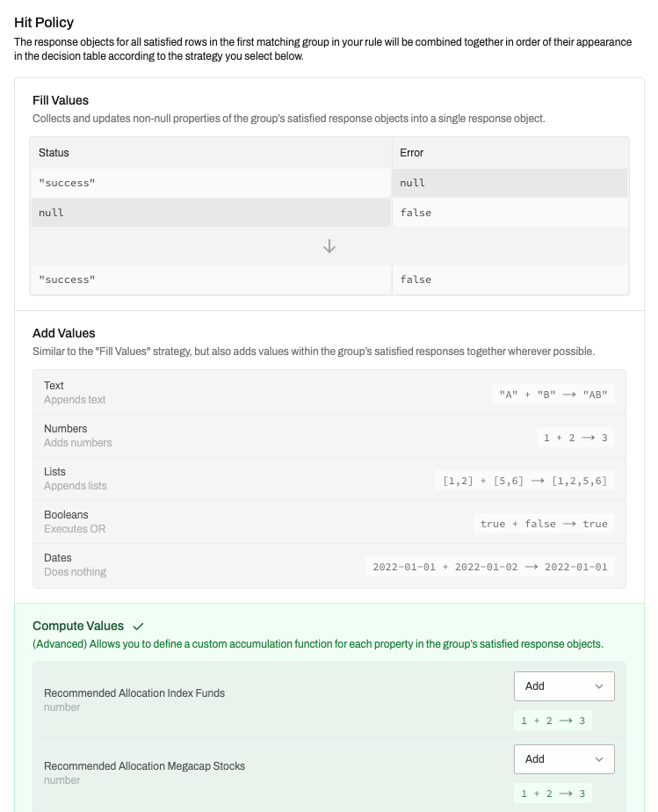Click the Status column header

click(x=53, y=152)
